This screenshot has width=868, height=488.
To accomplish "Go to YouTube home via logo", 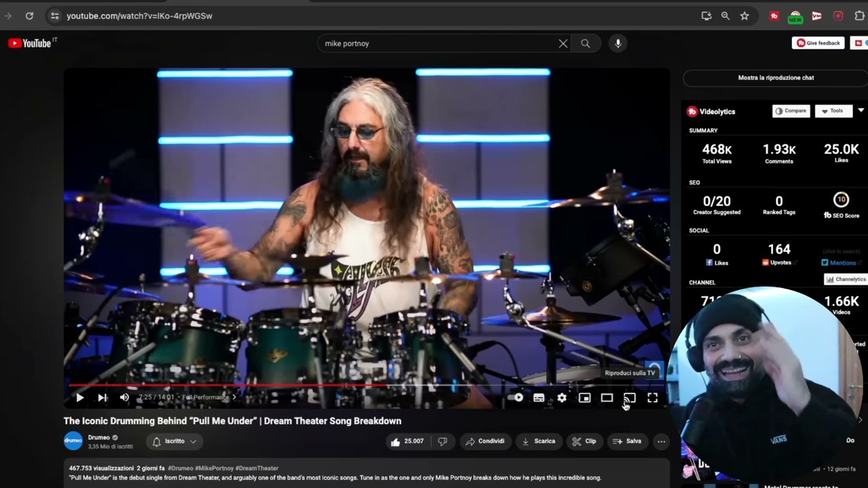I will 30,43.
